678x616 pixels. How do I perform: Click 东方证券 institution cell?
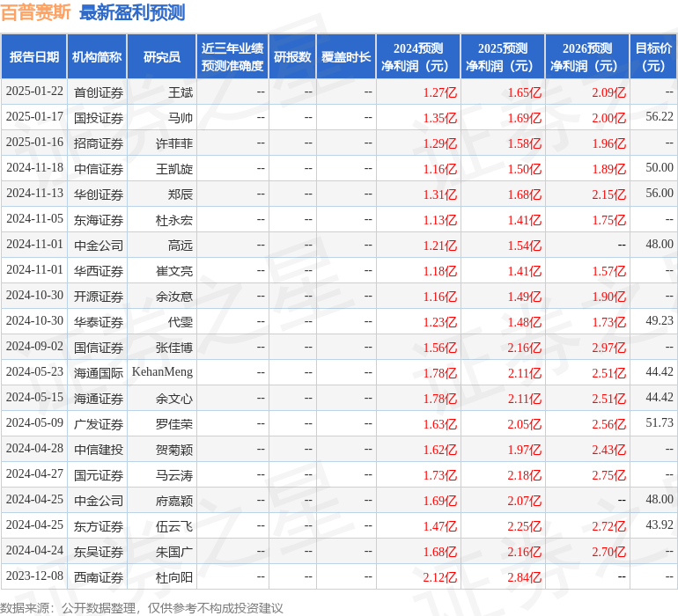[x=99, y=526]
